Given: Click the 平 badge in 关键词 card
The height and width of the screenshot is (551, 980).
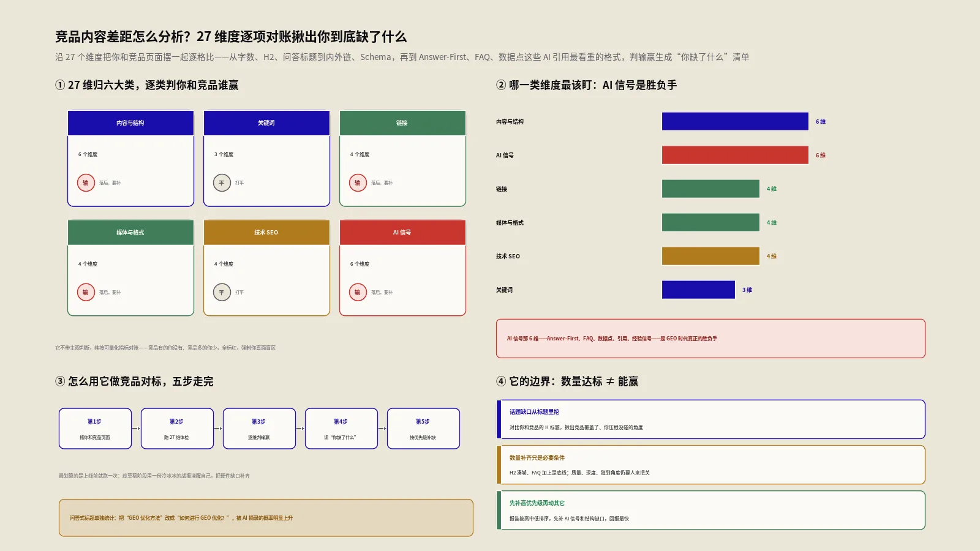Looking at the screenshot, I should (222, 182).
